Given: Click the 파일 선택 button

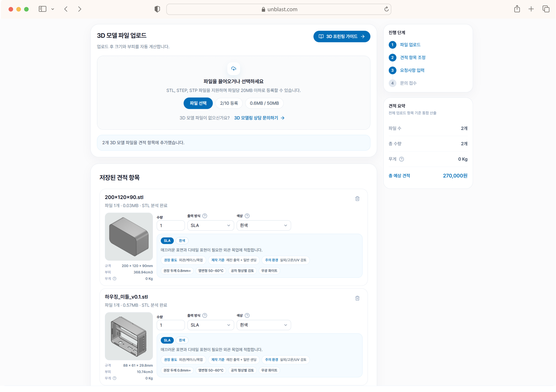Looking at the screenshot, I should click(198, 103).
